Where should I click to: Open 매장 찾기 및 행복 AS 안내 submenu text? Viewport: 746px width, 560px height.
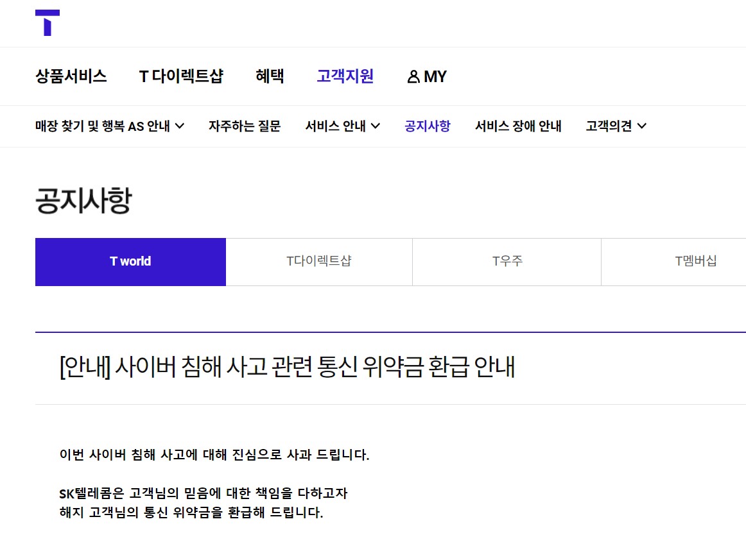click(x=103, y=126)
